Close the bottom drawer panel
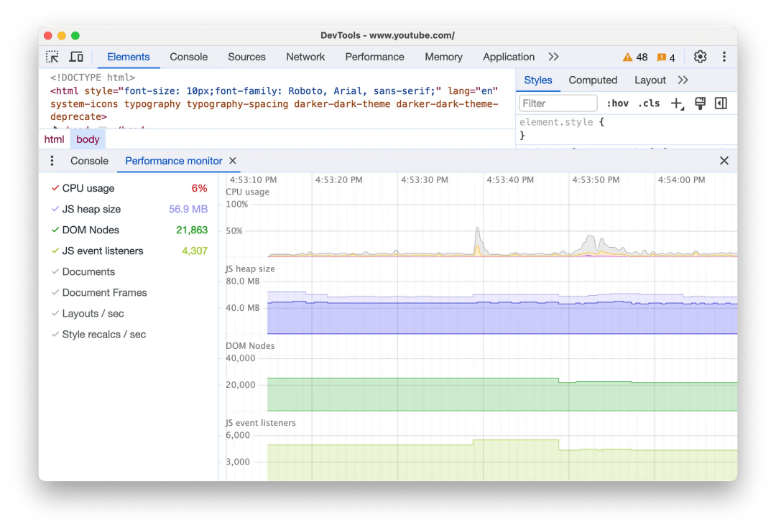This screenshot has height=532, width=776. (x=724, y=161)
